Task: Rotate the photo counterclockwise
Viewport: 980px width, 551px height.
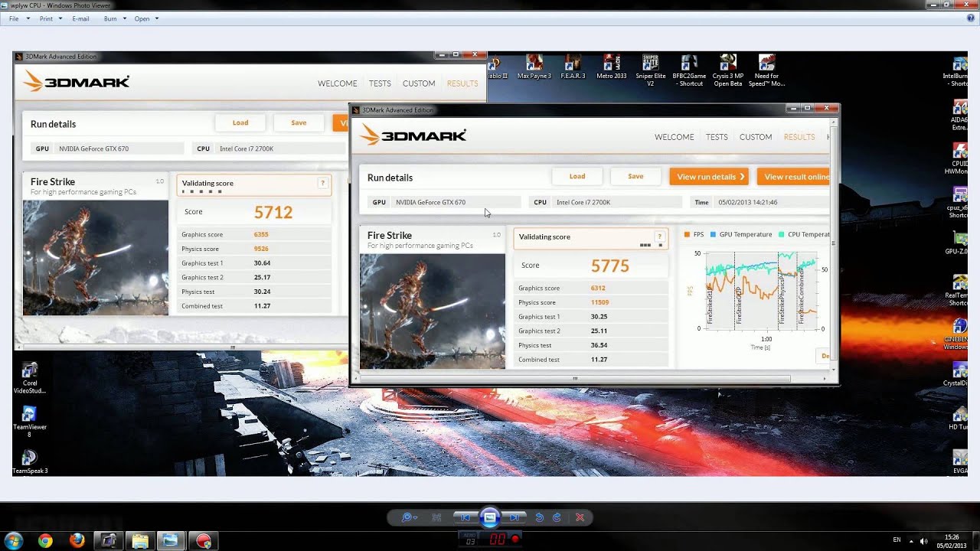Action: coord(540,517)
